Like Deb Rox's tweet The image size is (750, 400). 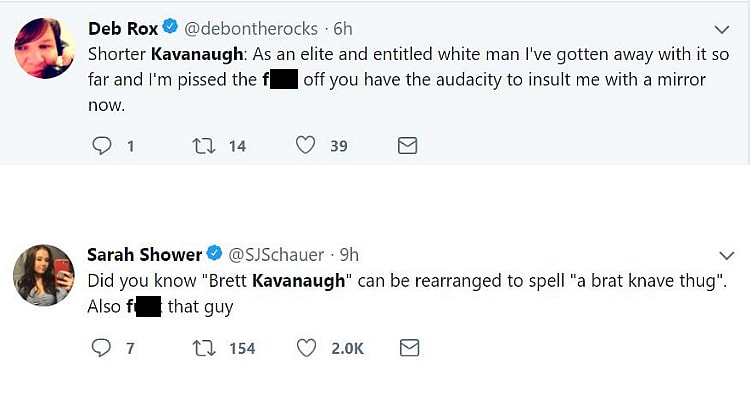306,146
